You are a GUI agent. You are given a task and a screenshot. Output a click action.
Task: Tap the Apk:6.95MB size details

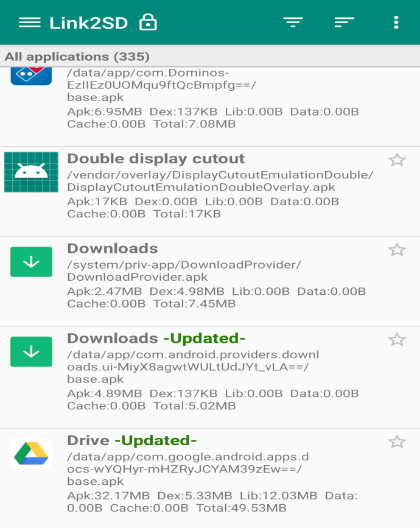coord(213,111)
